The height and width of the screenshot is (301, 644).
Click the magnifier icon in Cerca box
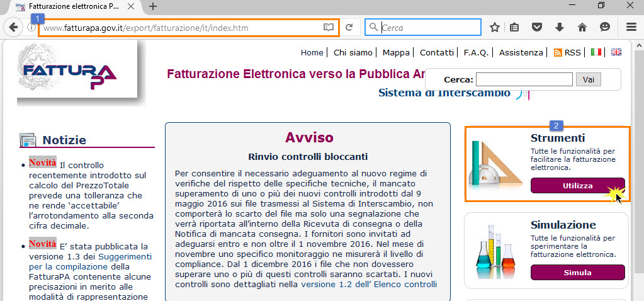(373, 28)
